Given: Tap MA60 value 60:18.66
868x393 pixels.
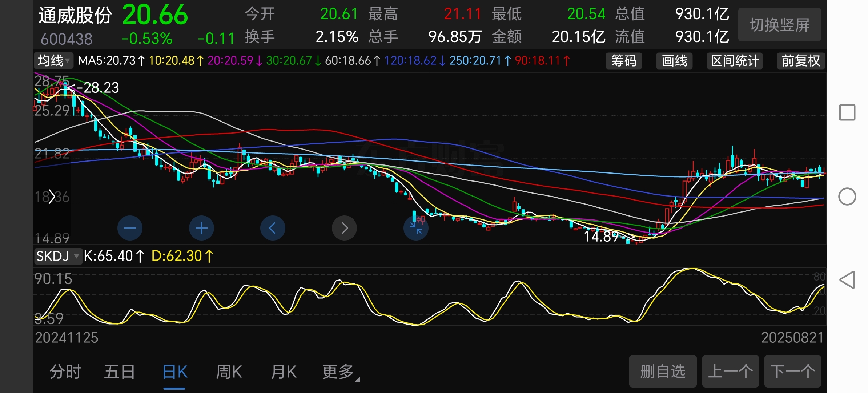Looking at the screenshot, I should click(x=353, y=60).
